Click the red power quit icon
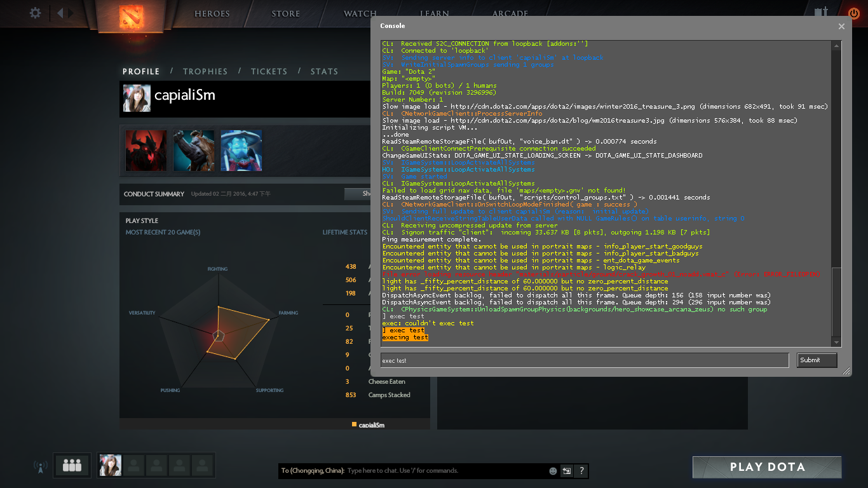Viewport: 868px width, 488px height. click(853, 13)
